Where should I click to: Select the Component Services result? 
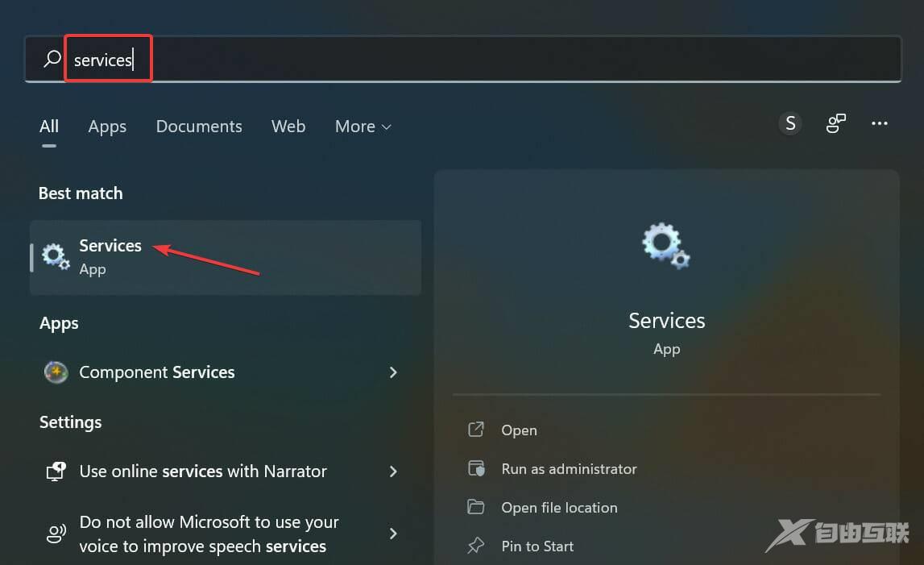pos(226,372)
